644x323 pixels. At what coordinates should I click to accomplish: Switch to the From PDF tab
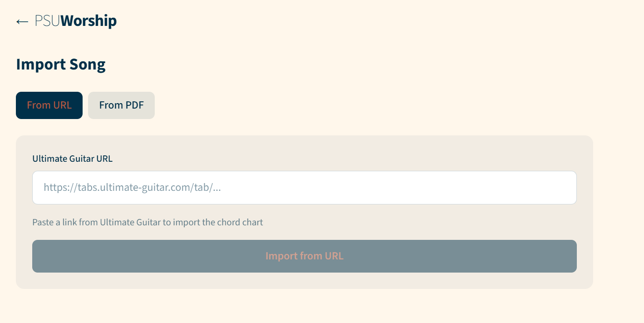pos(121,105)
